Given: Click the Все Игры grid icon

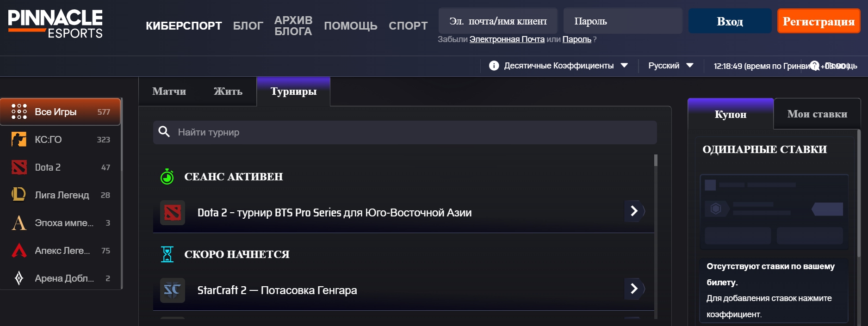Looking at the screenshot, I should click(x=19, y=111).
